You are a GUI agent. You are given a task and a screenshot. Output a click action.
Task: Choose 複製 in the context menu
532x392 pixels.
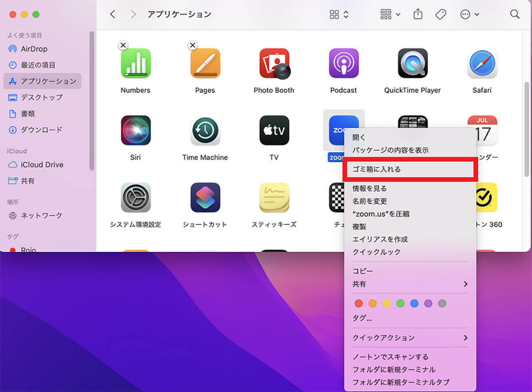coord(410,226)
